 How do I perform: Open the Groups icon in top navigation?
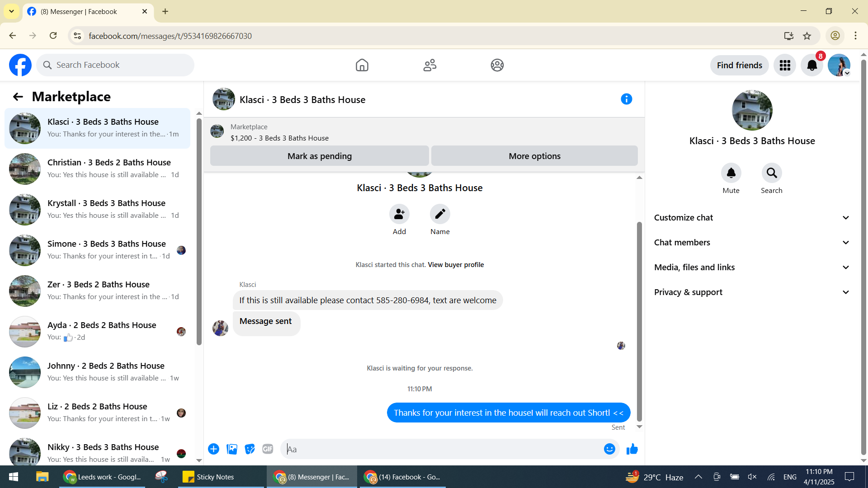coord(497,65)
